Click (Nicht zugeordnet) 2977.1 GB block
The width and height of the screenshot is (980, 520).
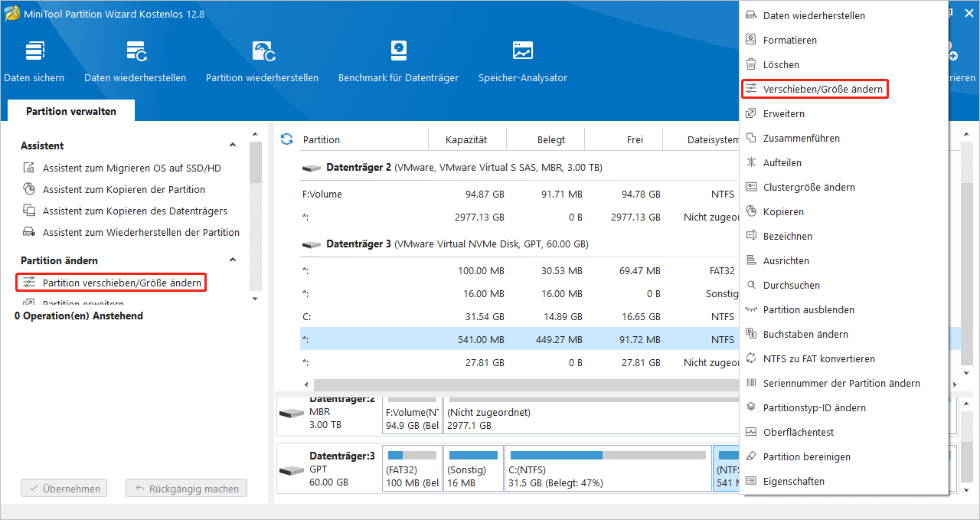[x=591, y=416]
